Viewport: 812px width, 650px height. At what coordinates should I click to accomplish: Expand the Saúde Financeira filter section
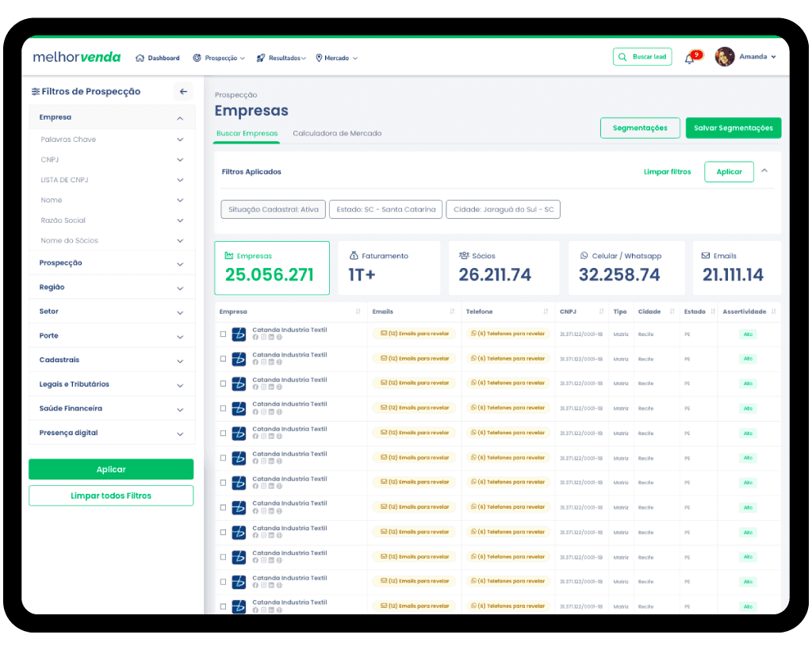click(112, 409)
